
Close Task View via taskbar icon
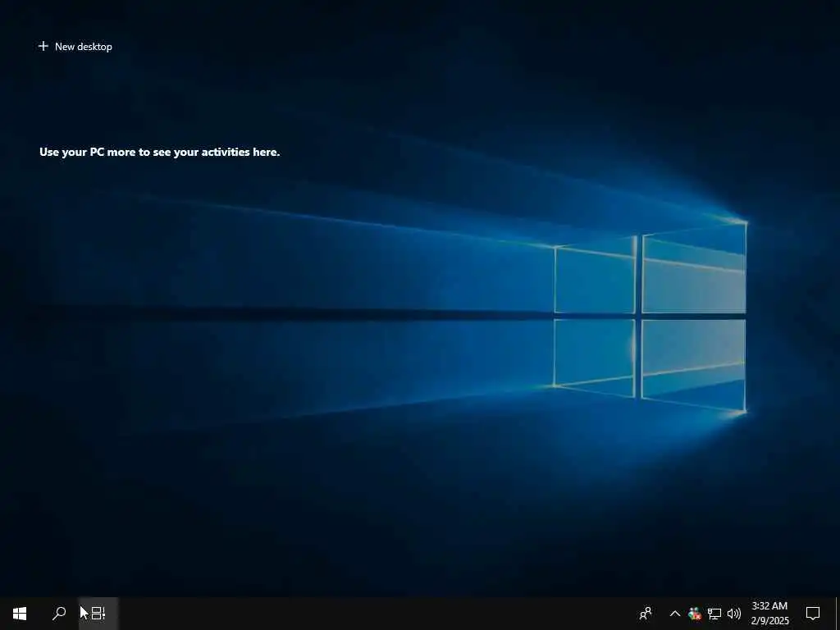[x=98, y=614]
